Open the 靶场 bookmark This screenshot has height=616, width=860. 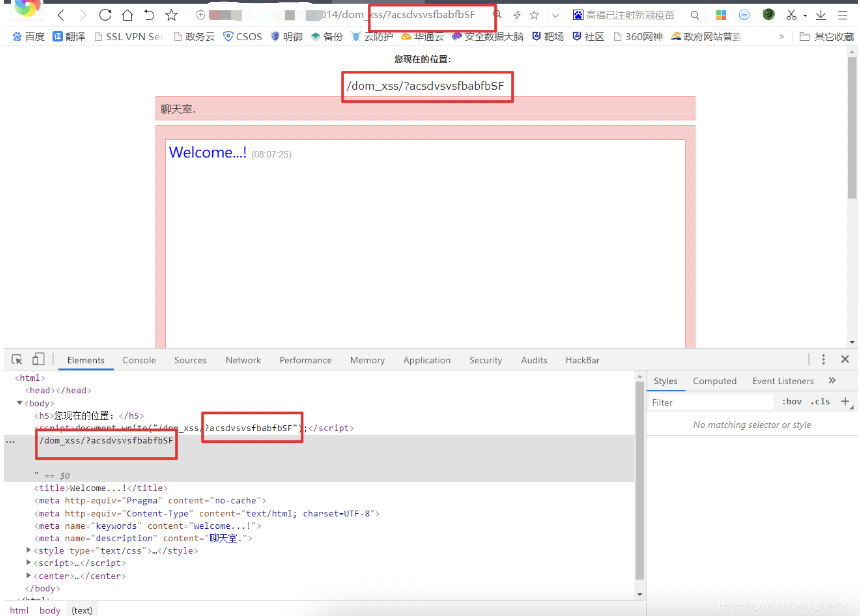click(548, 36)
